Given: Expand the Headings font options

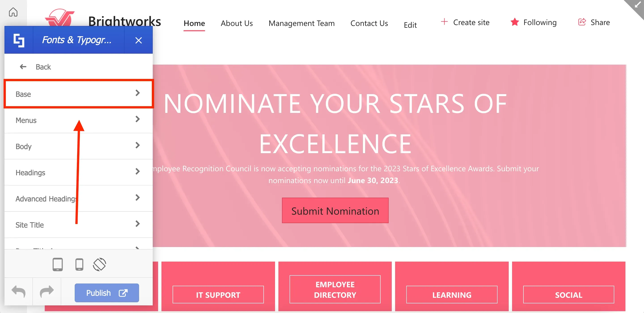Looking at the screenshot, I should (78, 172).
